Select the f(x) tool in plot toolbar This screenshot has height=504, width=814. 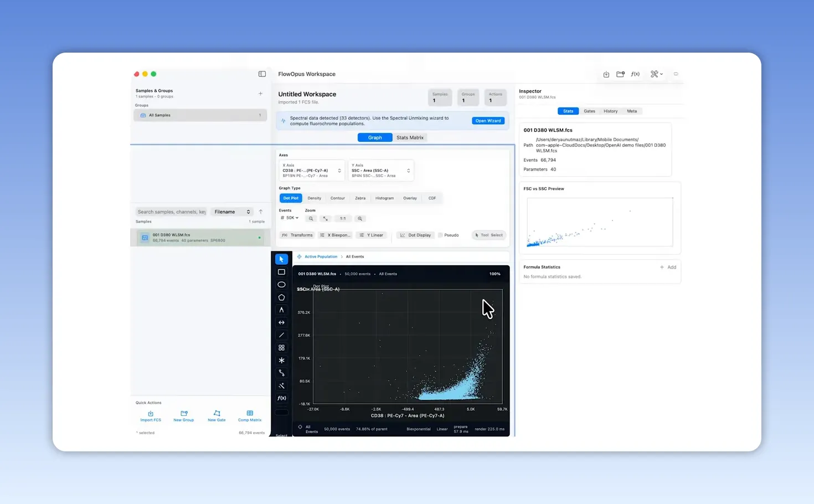click(x=281, y=398)
